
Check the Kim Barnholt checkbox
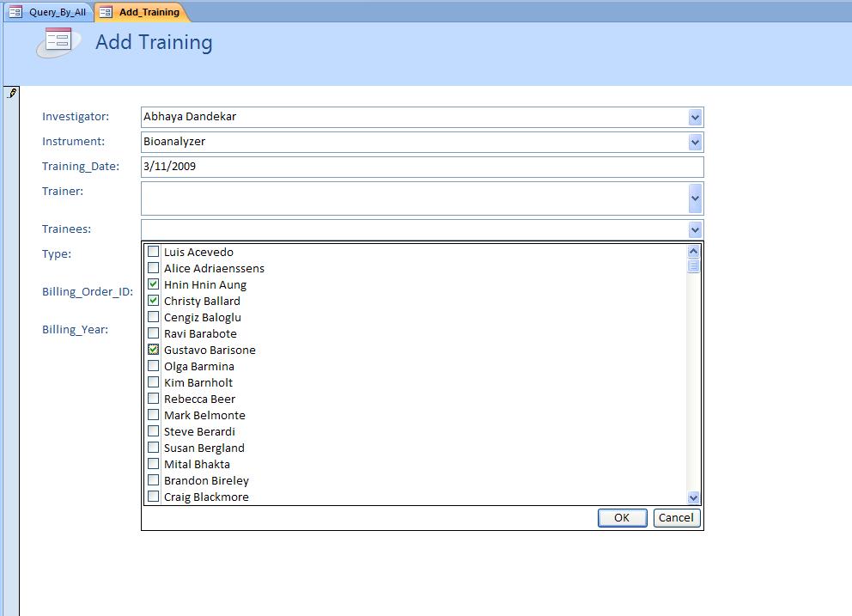pos(154,381)
